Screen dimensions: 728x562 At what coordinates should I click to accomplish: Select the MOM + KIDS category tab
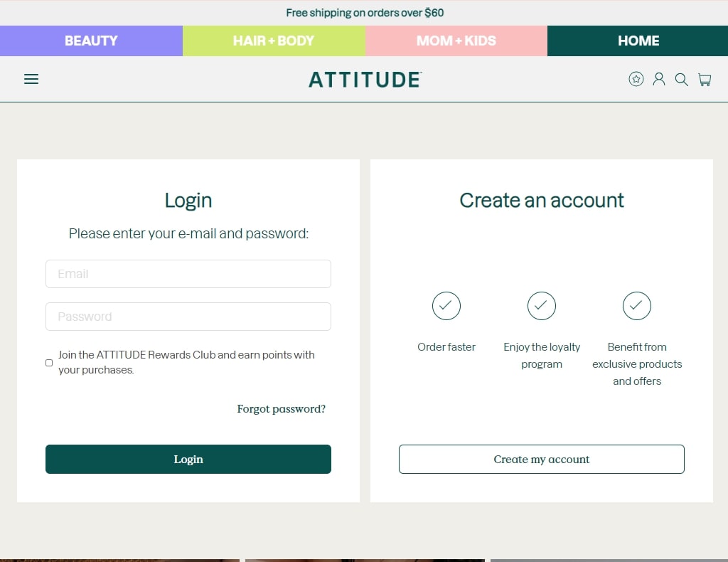tap(456, 41)
